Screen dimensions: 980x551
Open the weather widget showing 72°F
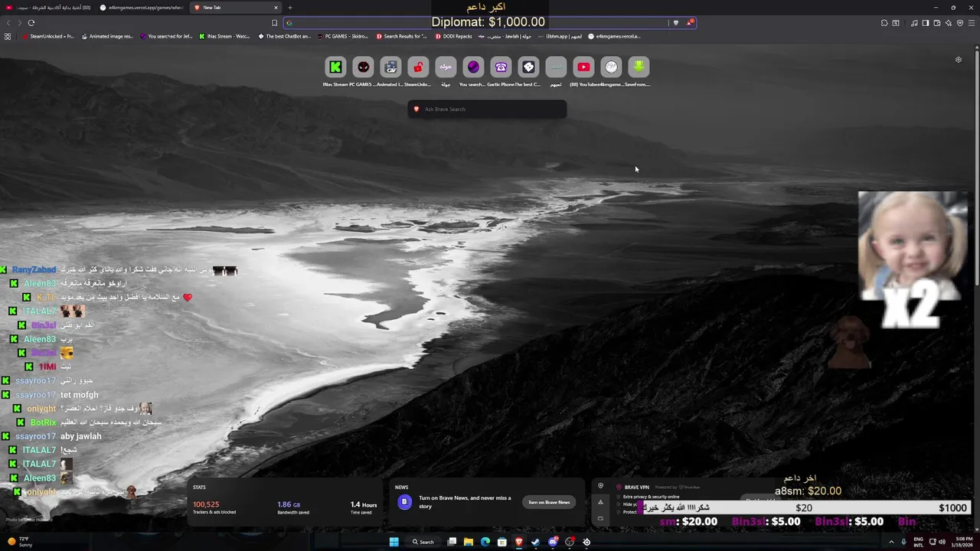point(18,542)
